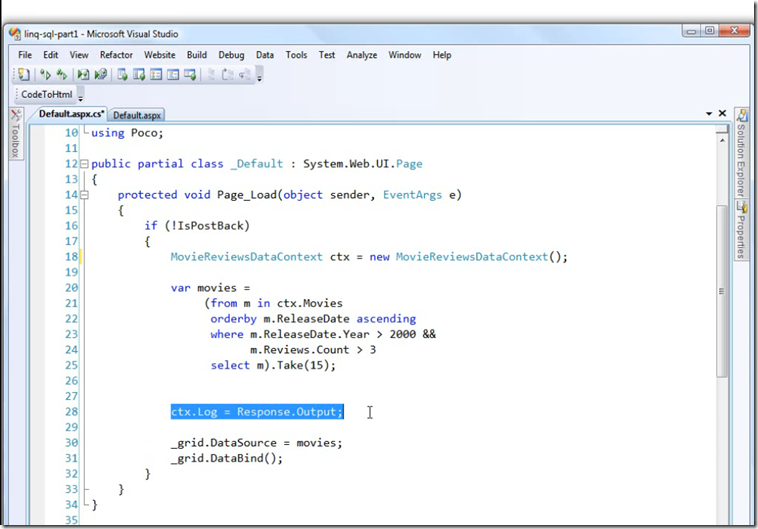Viewport: 758px width, 529px height.
Task: Debug all tests in solution icon
Action: coord(101,74)
